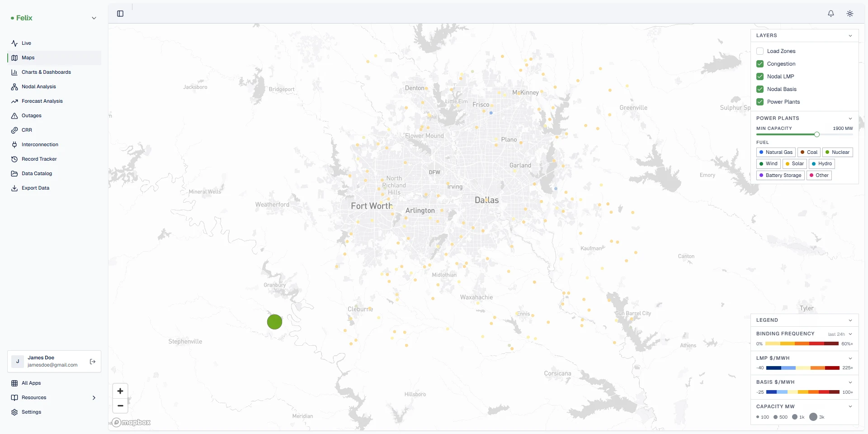Zoom in the map with plus button
Image resolution: width=868 pixels, height=434 pixels.
[120, 391]
